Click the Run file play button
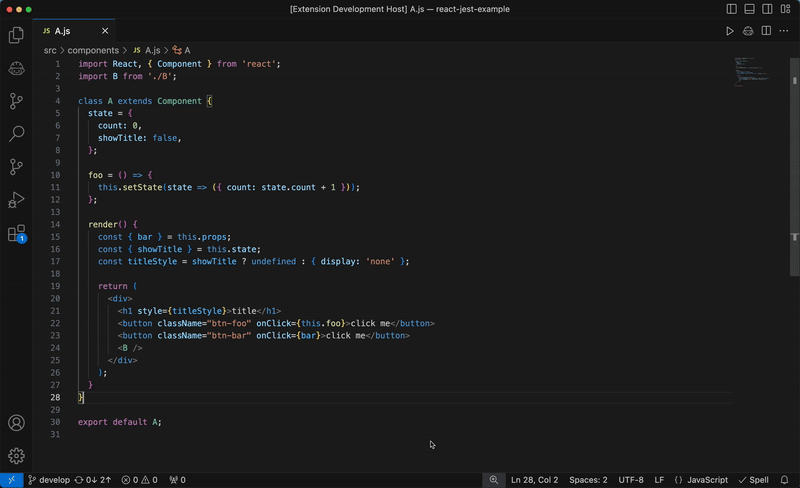The image size is (800, 488). pyautogui.click(x=730, y=31)
